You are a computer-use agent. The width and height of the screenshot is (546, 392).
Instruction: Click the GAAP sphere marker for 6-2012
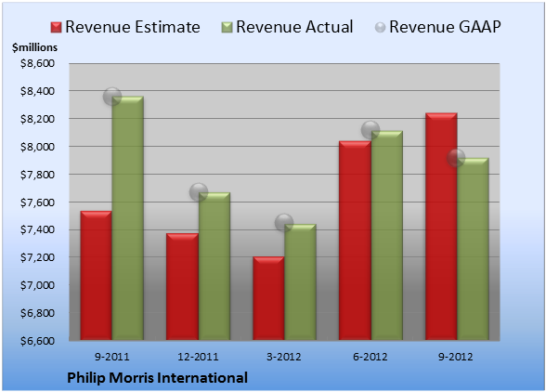click(x=370, y=130)
